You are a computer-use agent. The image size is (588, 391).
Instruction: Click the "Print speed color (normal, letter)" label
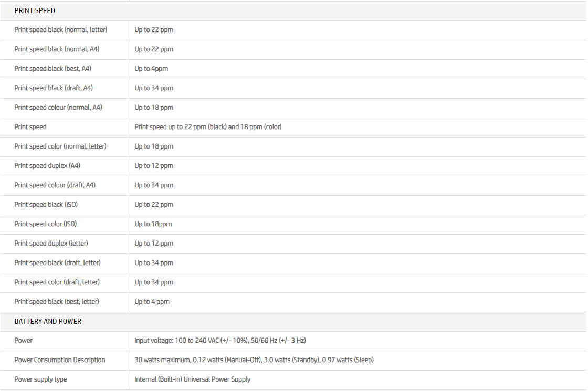[x=60, y=146]
